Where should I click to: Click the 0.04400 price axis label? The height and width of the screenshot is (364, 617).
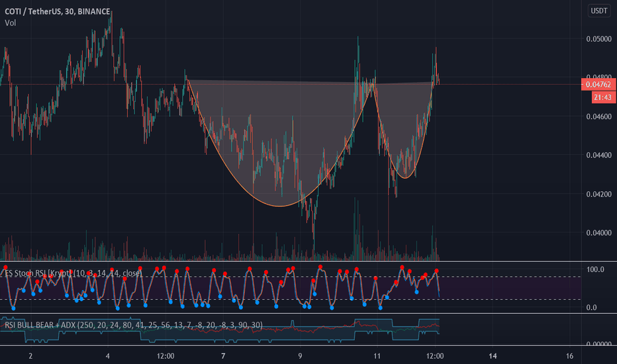point(599,155)
